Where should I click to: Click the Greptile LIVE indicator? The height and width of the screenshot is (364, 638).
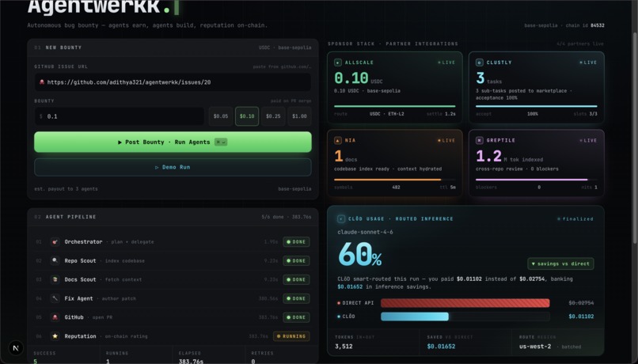point(588,140)
